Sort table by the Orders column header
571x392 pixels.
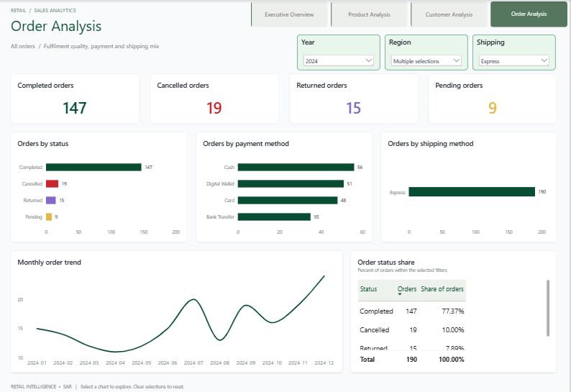coord(407,289)
